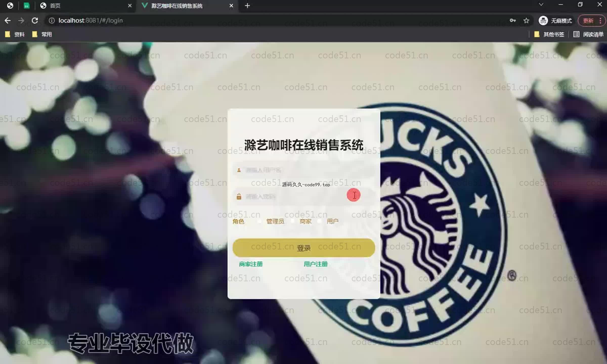Screen dimensions: 607x364
Task: Select the 管理员 role radio button
Action: pyautogui.click(x=259, y=221)
